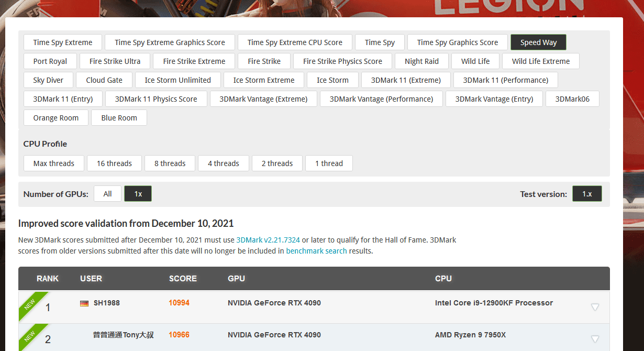This screenshot has height=351, width=644.
Task: Choose 3DMark Vantage (Extreme)
Action: pos(263,99)
